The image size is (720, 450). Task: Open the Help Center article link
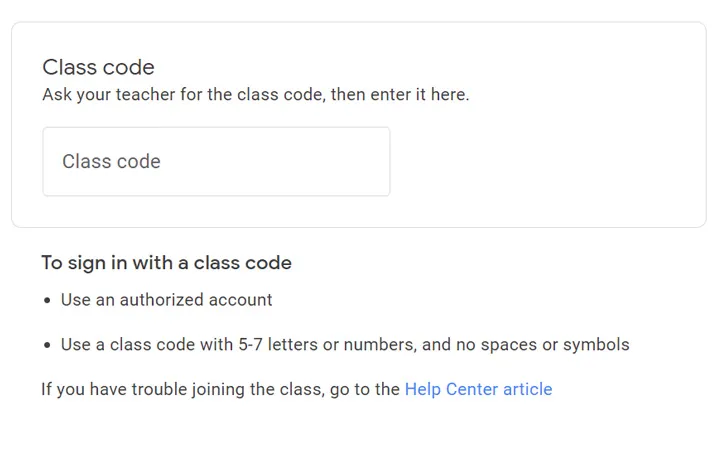478,389
